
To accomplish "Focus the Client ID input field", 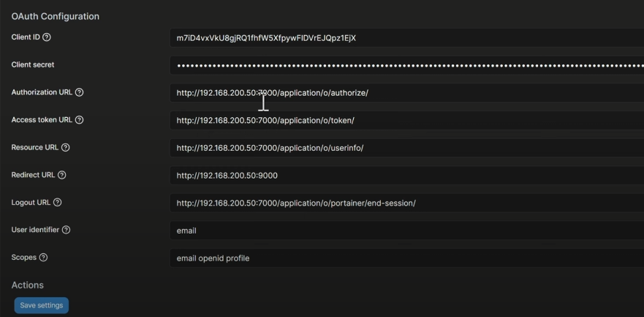I will point(407,38).
